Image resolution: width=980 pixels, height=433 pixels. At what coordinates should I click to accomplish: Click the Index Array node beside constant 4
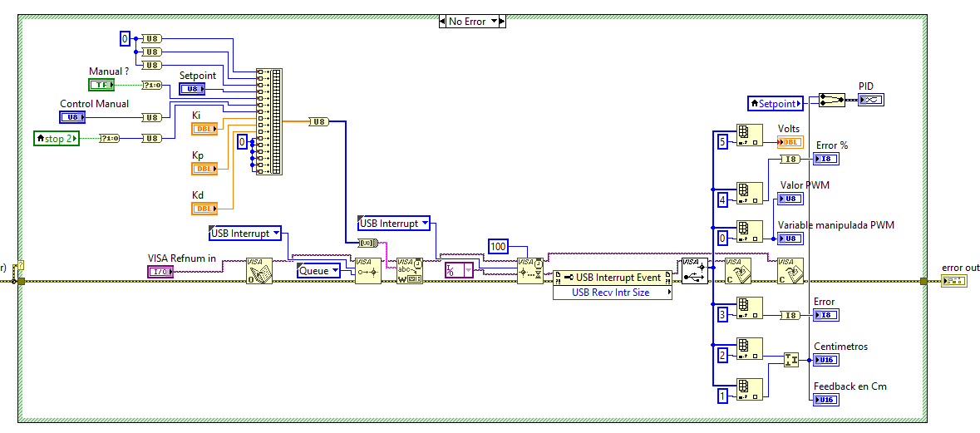[x=750, y=194]
